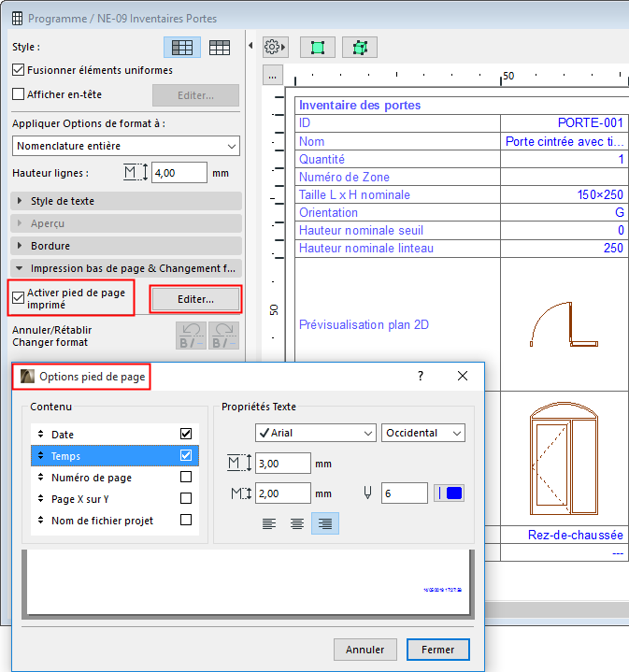
Task: Enable the Afficher en-tête checkbox
Action: 19,94
